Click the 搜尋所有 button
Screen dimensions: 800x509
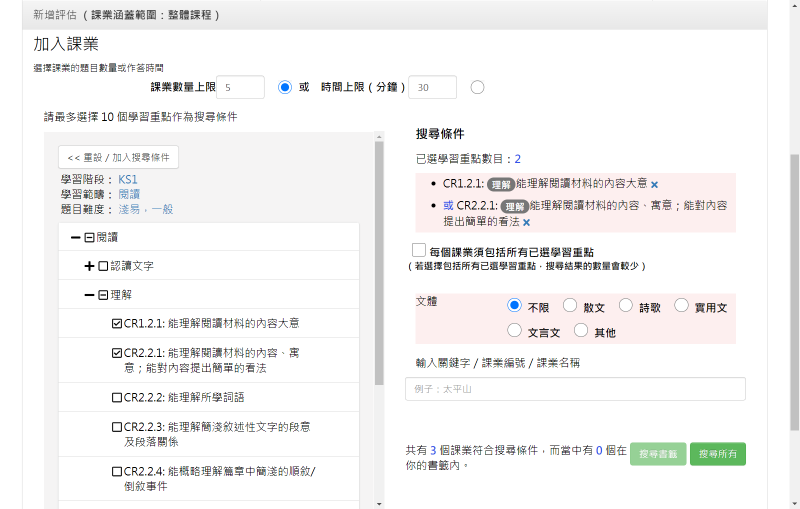pyautogui.click(x=717, y=454)
